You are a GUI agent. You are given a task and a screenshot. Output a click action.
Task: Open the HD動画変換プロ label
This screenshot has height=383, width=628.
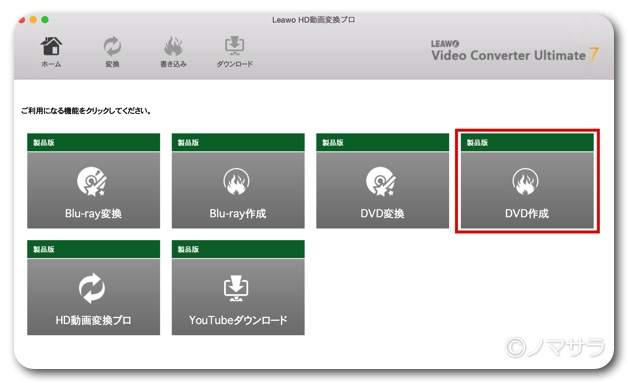click(93, 320)
